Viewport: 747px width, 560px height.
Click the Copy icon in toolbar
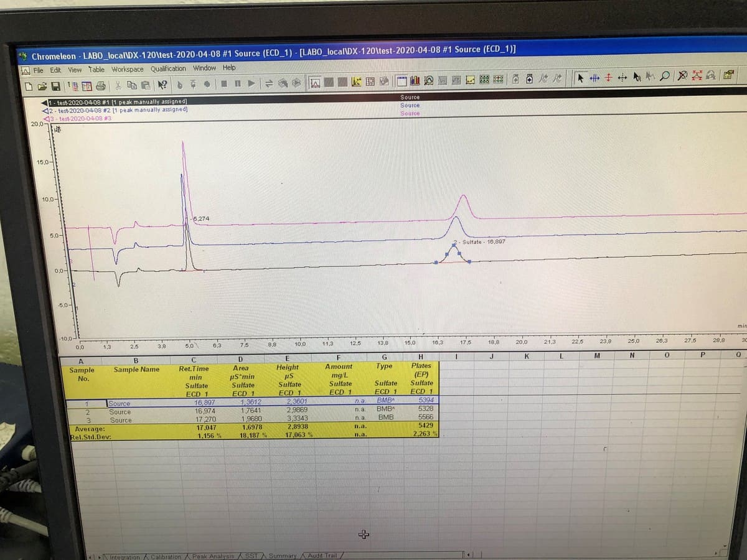[131, 85]
